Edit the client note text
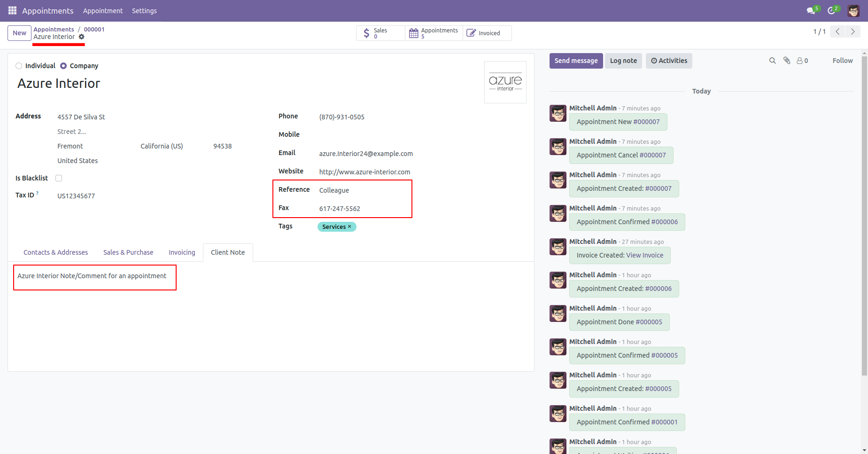 [x=92, y=276]
